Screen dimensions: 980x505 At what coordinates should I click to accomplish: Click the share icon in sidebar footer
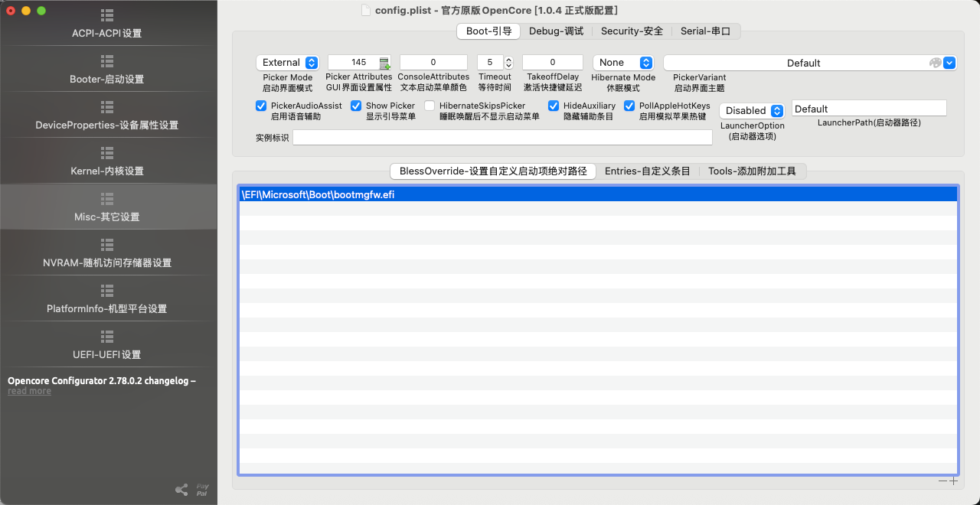point(181,490)
